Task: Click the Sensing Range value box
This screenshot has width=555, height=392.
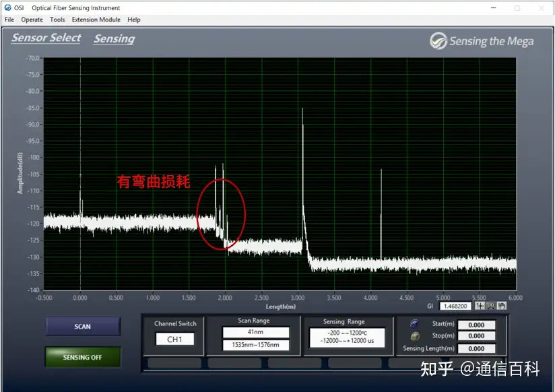Action: (347, 337)
